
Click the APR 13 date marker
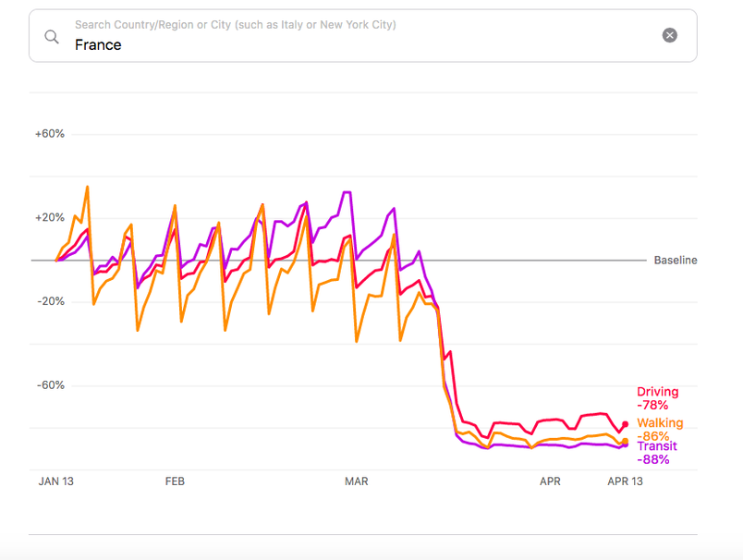click(625, 481)
